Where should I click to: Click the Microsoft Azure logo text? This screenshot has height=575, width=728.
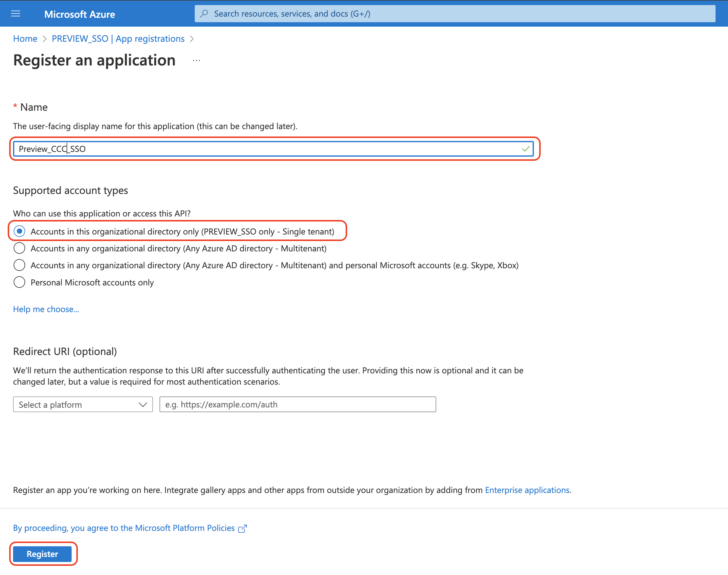(79, 14)
